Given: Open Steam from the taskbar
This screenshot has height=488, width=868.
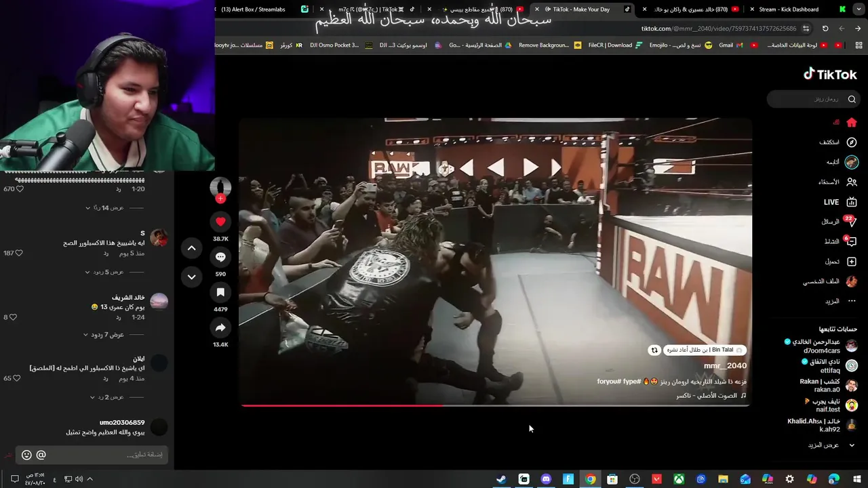Looking at the screenshot, I should pyautogui.click(x=501, y=479).
